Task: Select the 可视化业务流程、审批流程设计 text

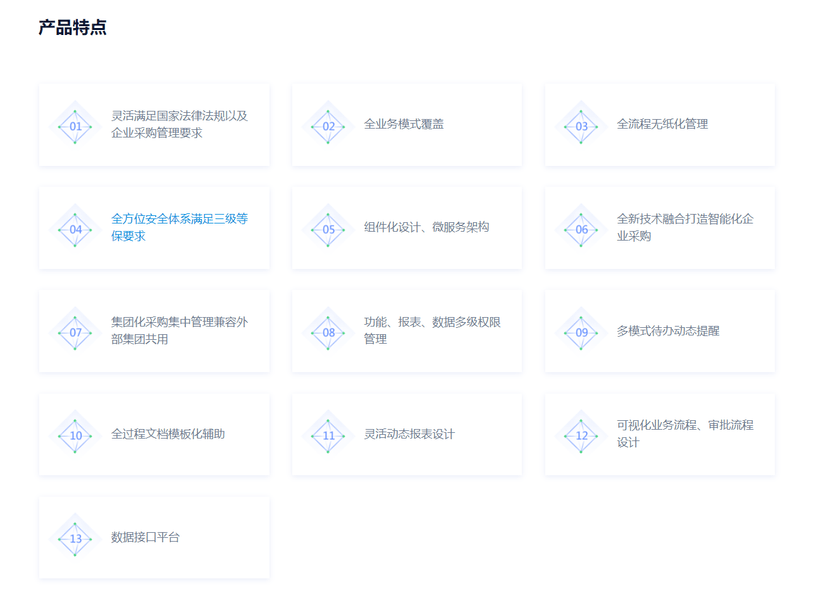Action: click(x=685, y=433)
